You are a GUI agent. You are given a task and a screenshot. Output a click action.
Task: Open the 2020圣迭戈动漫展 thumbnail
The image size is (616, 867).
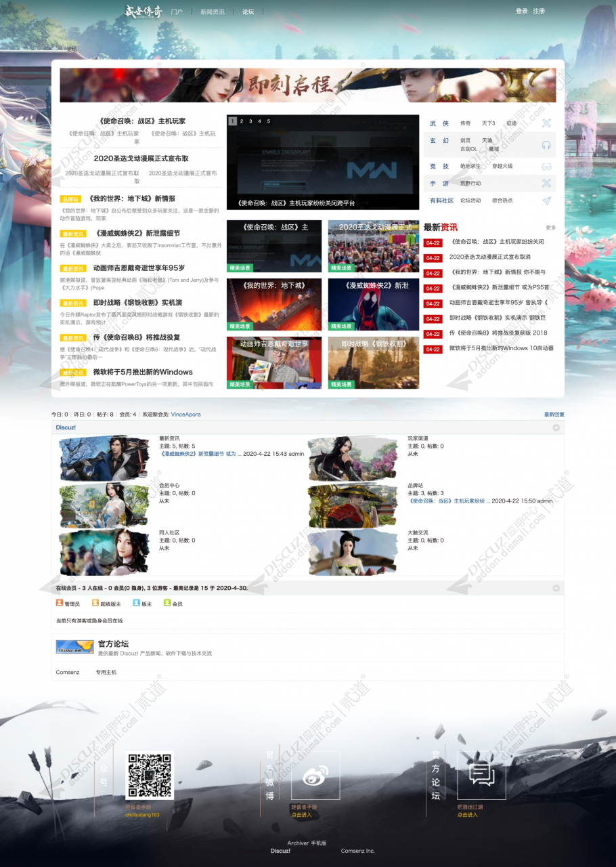pos(374,247)
